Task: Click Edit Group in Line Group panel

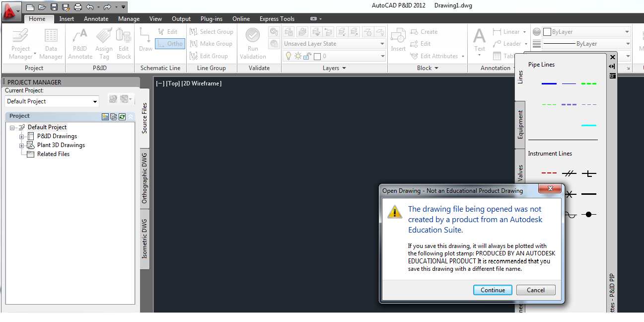Action: [210, 56]
